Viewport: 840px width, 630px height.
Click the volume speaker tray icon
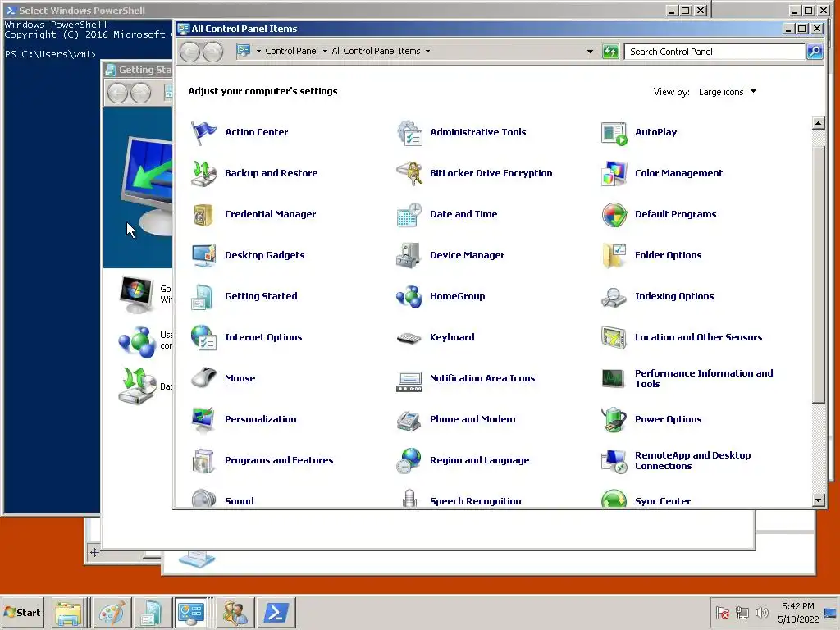pos(761,612)
